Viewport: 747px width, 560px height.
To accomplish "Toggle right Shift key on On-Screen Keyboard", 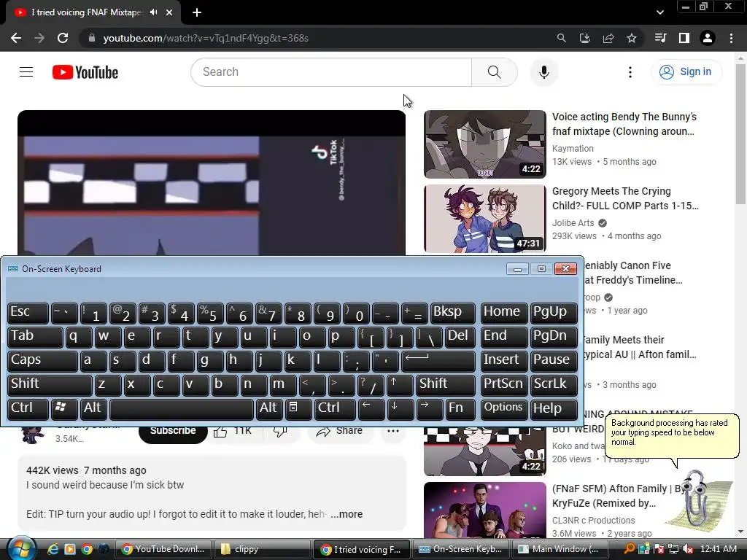I will [446, 385].
